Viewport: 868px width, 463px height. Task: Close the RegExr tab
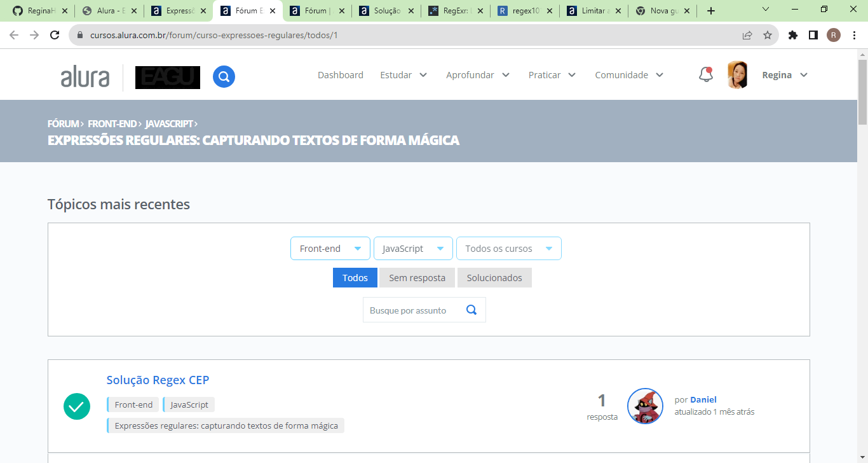[x=480, y=11]
